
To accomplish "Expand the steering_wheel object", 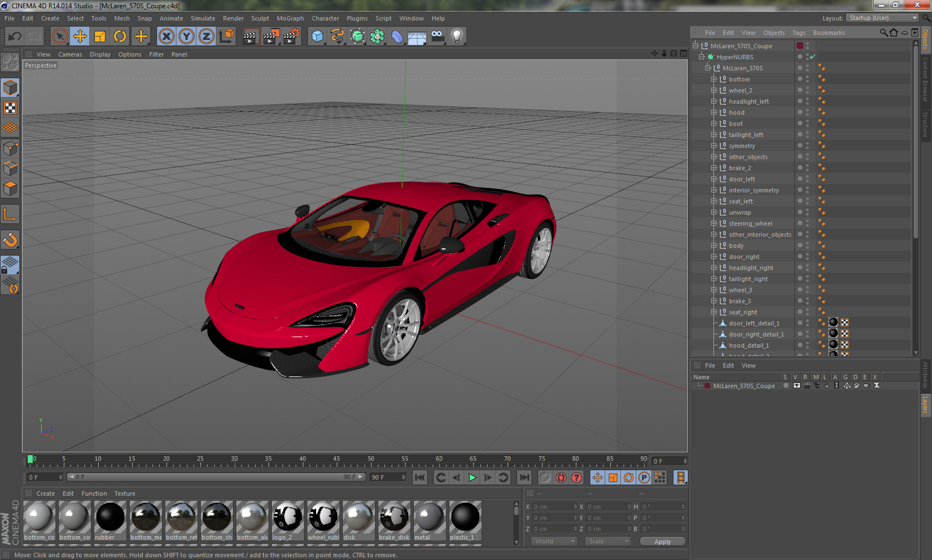I will point(714,223).
